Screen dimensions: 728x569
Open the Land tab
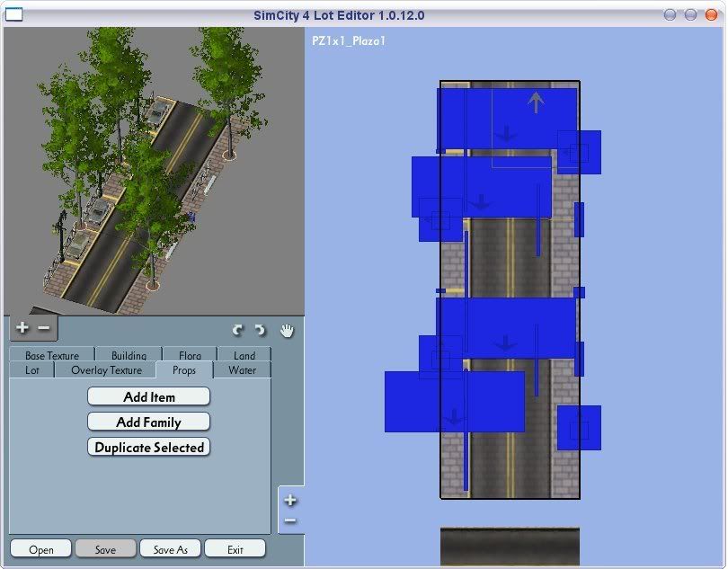tap(244, 355)
